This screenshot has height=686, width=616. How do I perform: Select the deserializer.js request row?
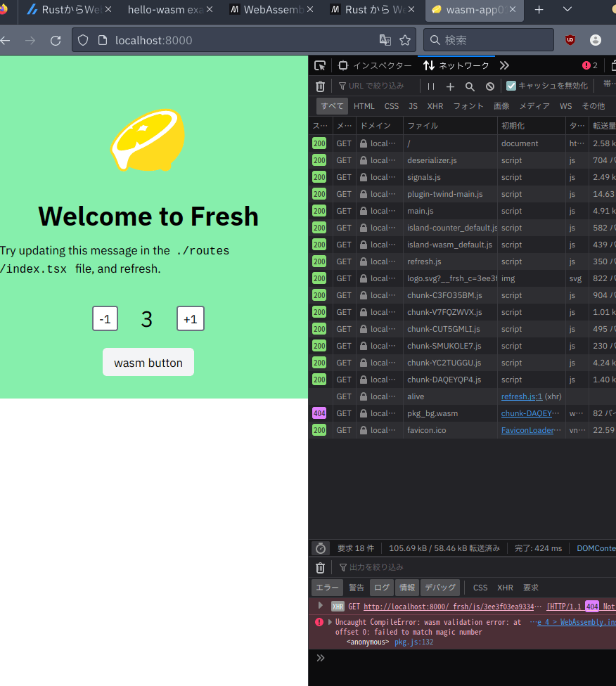tap(462, 160)
